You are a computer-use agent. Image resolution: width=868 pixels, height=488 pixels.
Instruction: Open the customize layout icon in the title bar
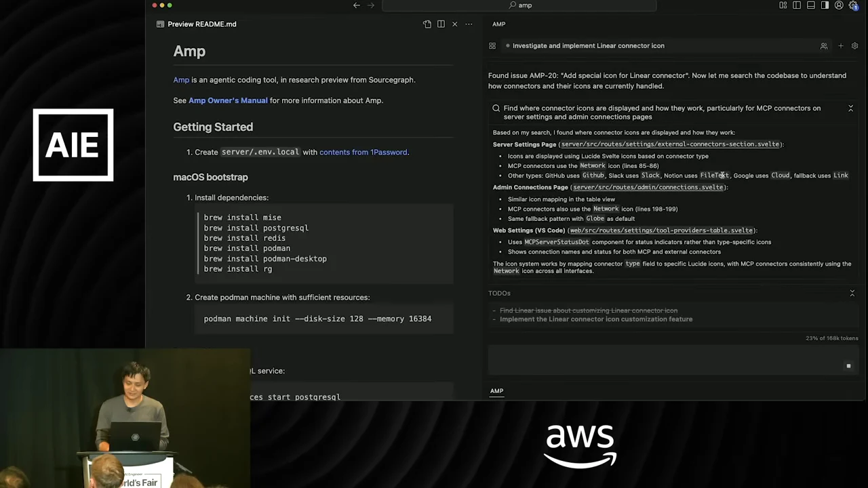[783, 5]
